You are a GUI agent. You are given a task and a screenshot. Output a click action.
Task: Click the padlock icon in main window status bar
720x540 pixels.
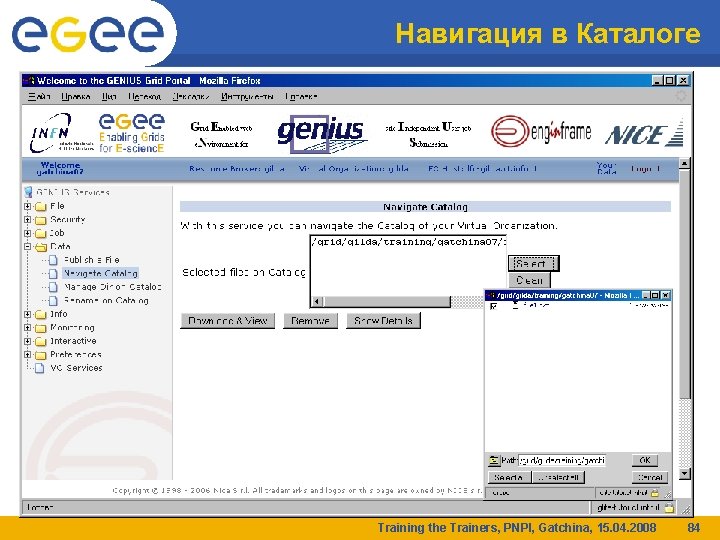point(669,507)
